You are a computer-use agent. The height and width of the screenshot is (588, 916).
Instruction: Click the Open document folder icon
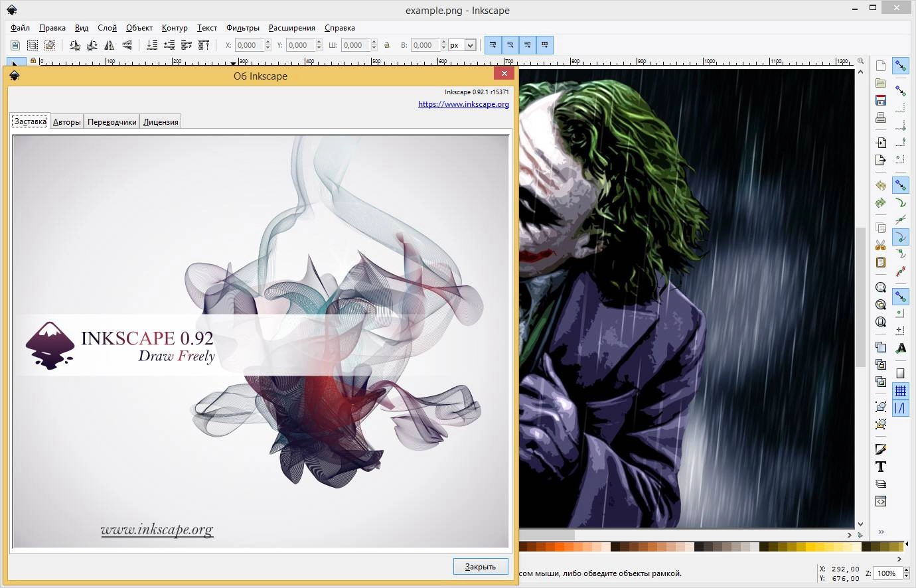click(881, 83)
